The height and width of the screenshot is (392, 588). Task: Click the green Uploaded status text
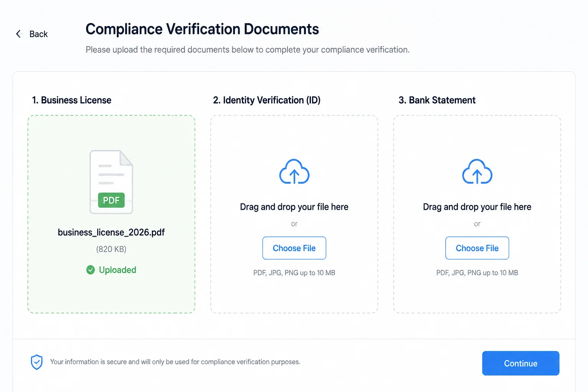(x=118, y=270)
